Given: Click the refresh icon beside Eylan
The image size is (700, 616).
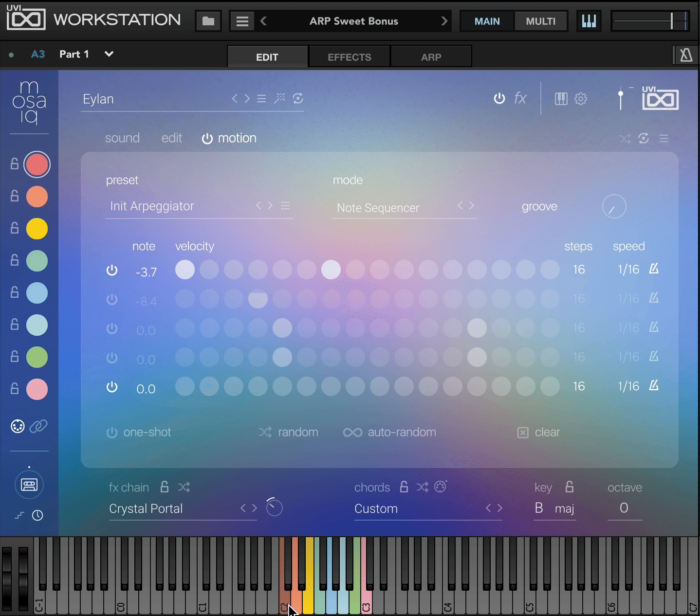Looking at the screenshot, I should (298, 98).
